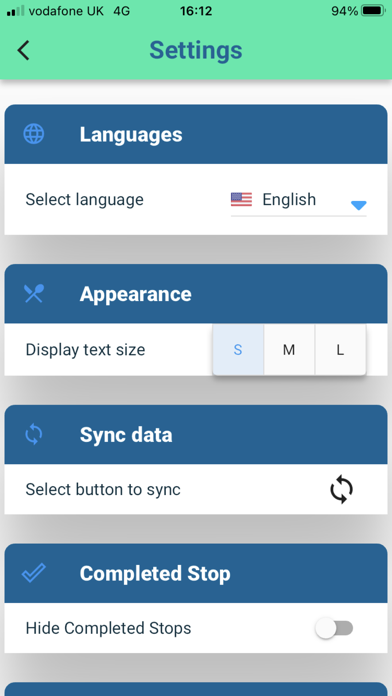Select small (S) text size
The height and width of the screenshot is (696, 392).
[x=238, y=350]
